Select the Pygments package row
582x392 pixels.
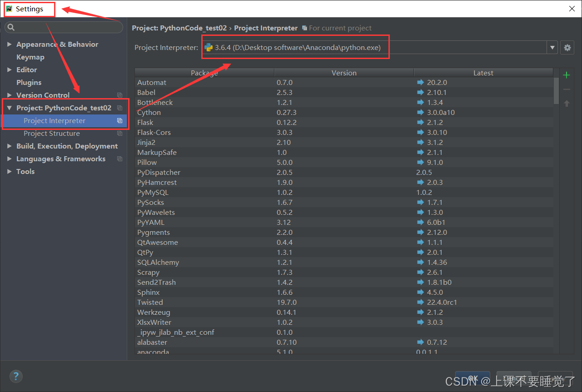344,233
